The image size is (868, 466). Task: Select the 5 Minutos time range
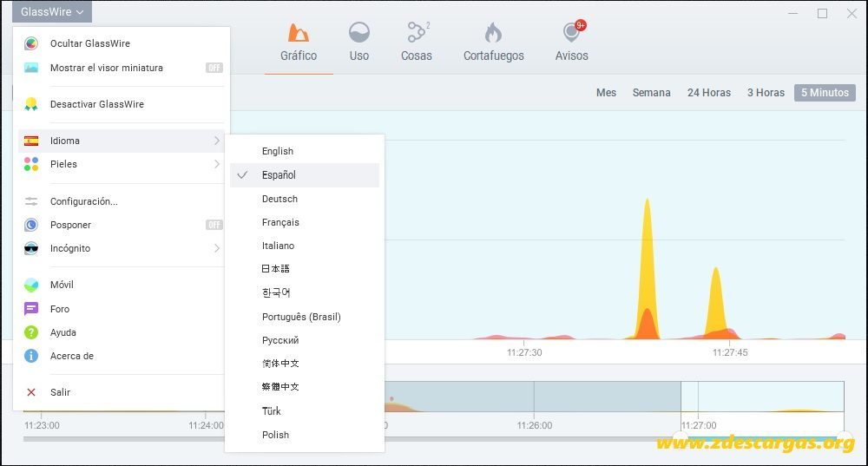pos(825,93)
